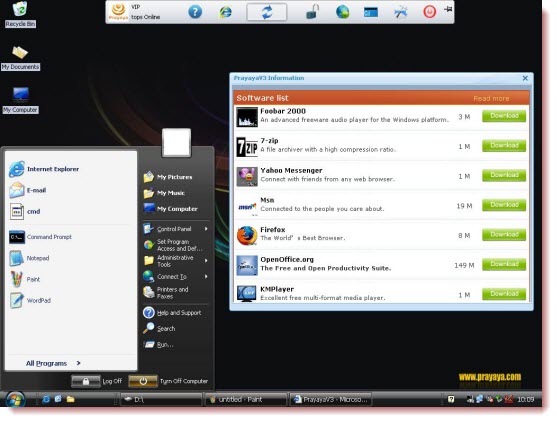Download Firefox
Viewport: 557px width, 422px height.
click(x=504, y=235)
